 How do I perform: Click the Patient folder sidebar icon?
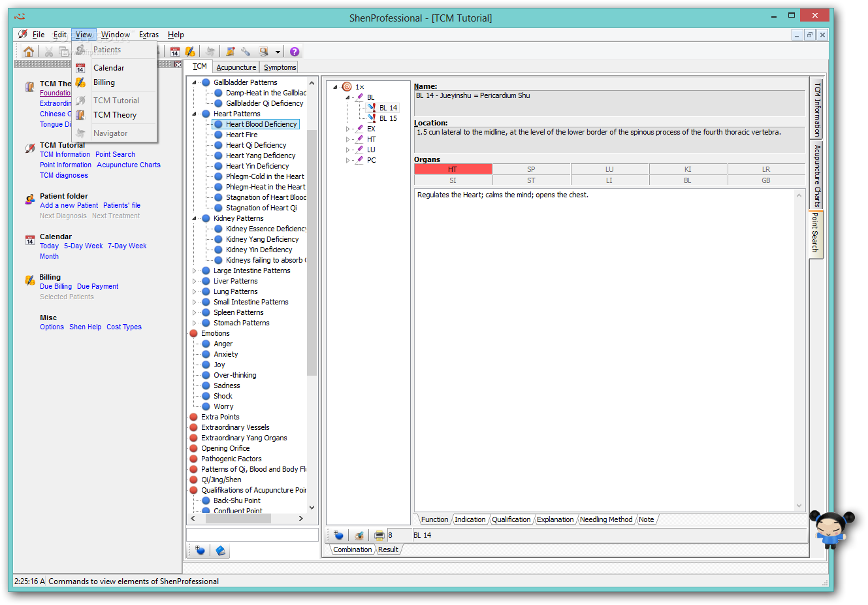coord(29,199)
